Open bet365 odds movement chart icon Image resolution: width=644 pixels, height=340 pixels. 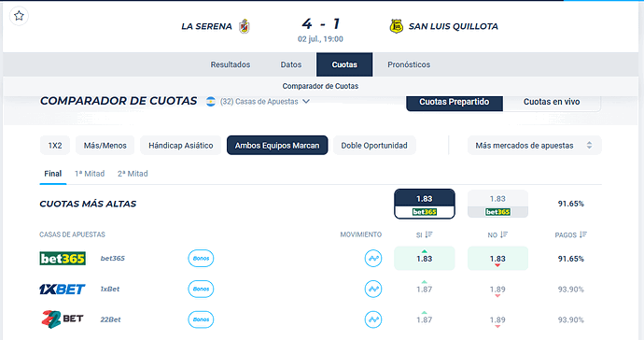point(373,258)
